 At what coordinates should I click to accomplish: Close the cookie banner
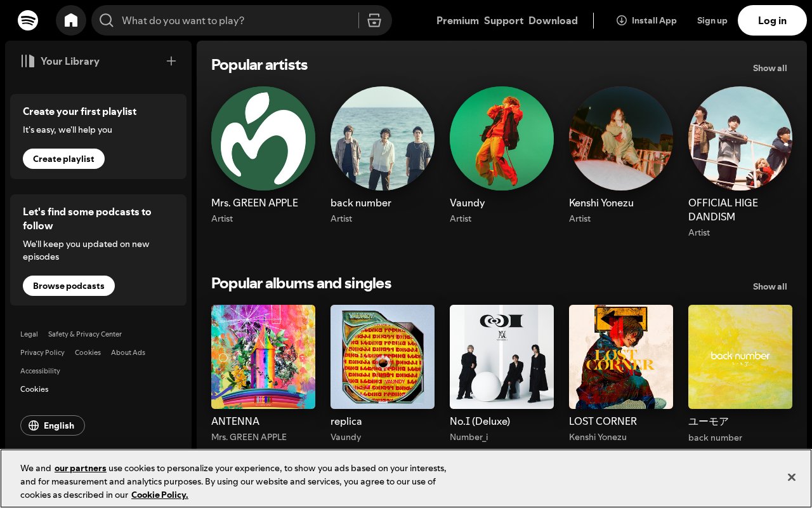pos(791,477)
